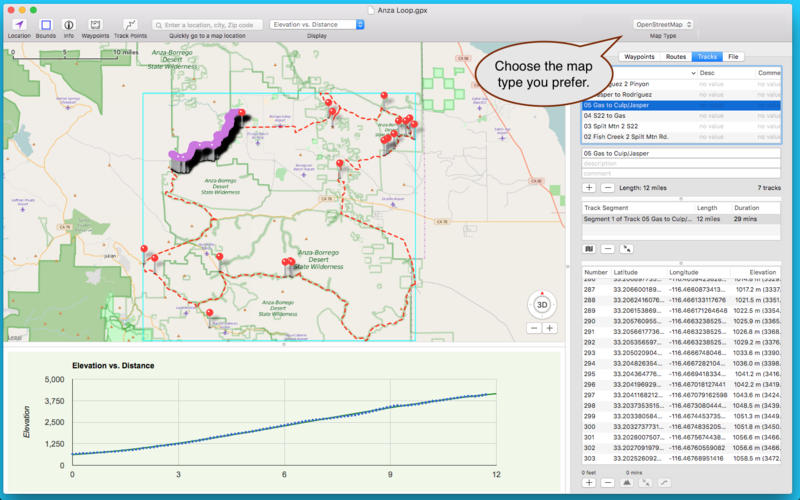Image resolution: width=800 pixels, height=500 pixels.
Task: Open the Info toolbar icon
Action: point(69,24)
